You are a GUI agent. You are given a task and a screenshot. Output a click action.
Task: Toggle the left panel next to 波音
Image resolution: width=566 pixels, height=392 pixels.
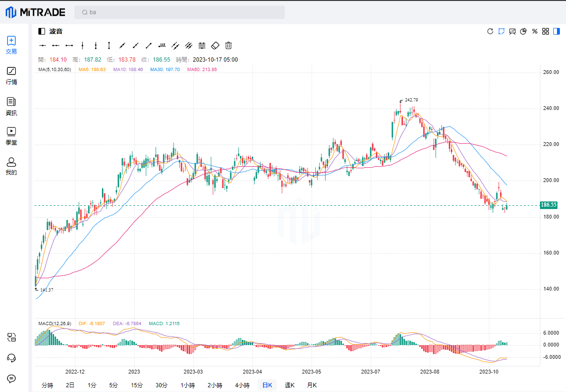42,31
